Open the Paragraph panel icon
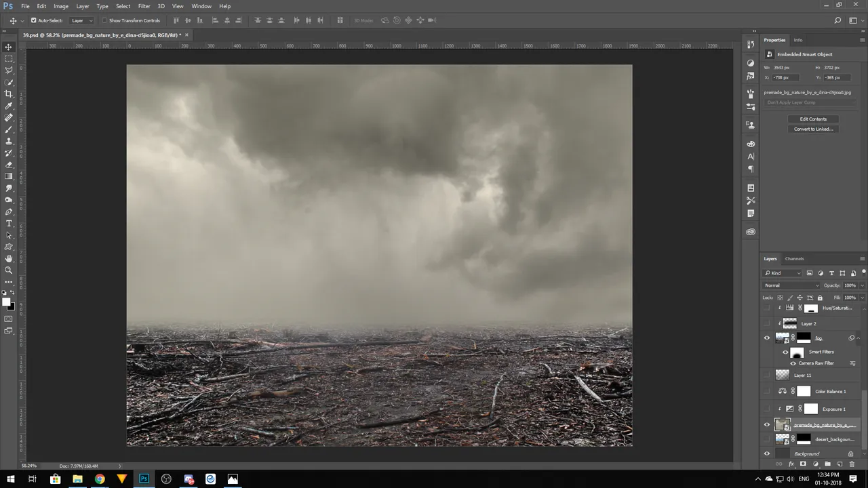Viewport: 868px width, 488px height. point(751,169)
